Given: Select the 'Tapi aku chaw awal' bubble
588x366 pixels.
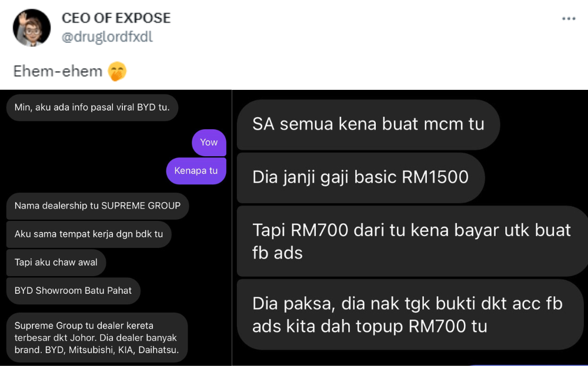Looking at the screenshot, I should pyautogui.click(x=56, y=262).
